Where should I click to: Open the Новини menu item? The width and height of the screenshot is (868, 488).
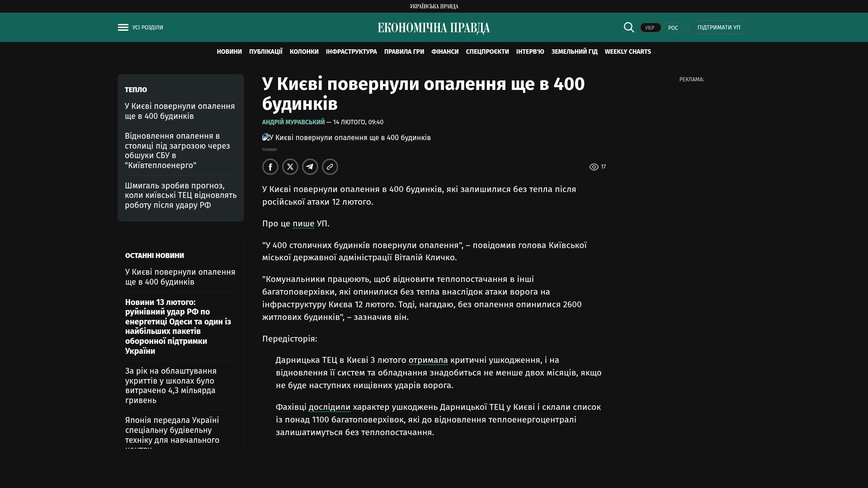pos(229,52)
